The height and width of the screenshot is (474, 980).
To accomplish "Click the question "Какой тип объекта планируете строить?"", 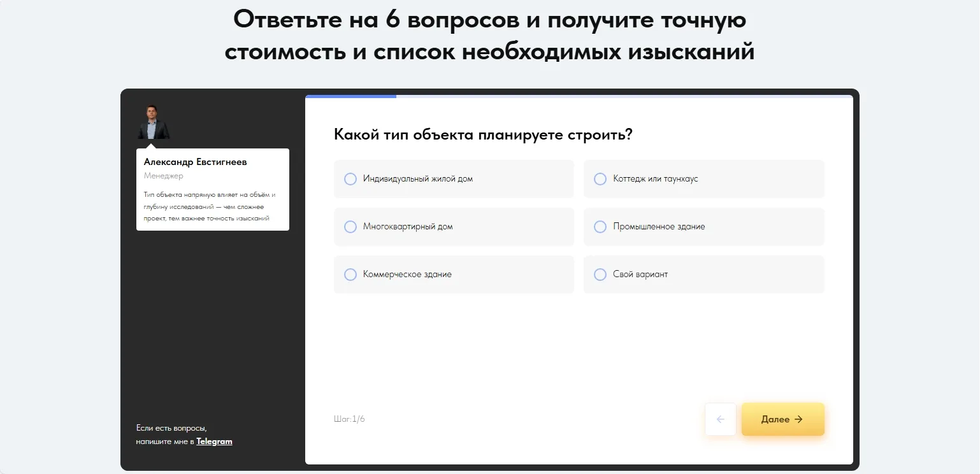I will click(x=483, y=135).
